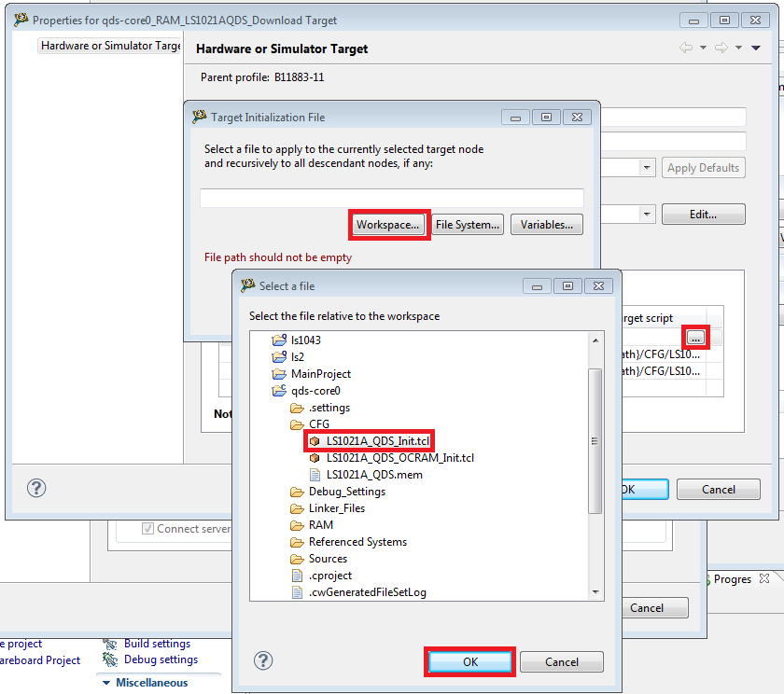Open help in Select a file dialog
The width and height of the screenshot is (784, 694).
pos(263,660)
